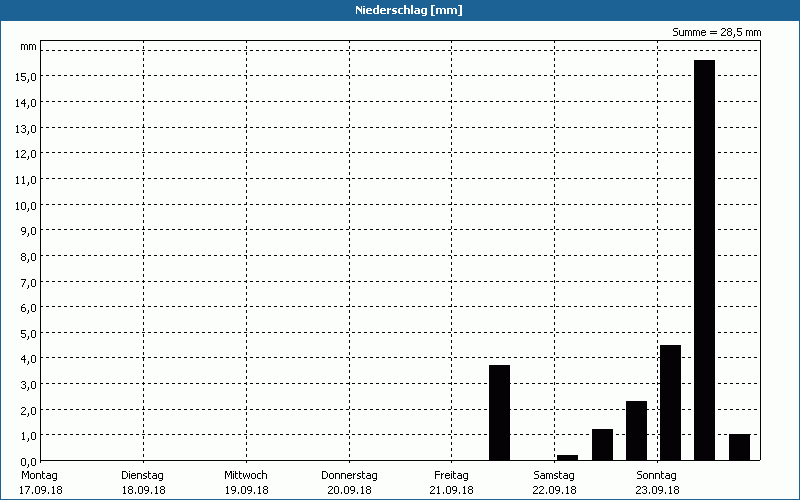800x500 pixels.
Task: Click the '18.09.18' date label
Action: coord(143,490)
